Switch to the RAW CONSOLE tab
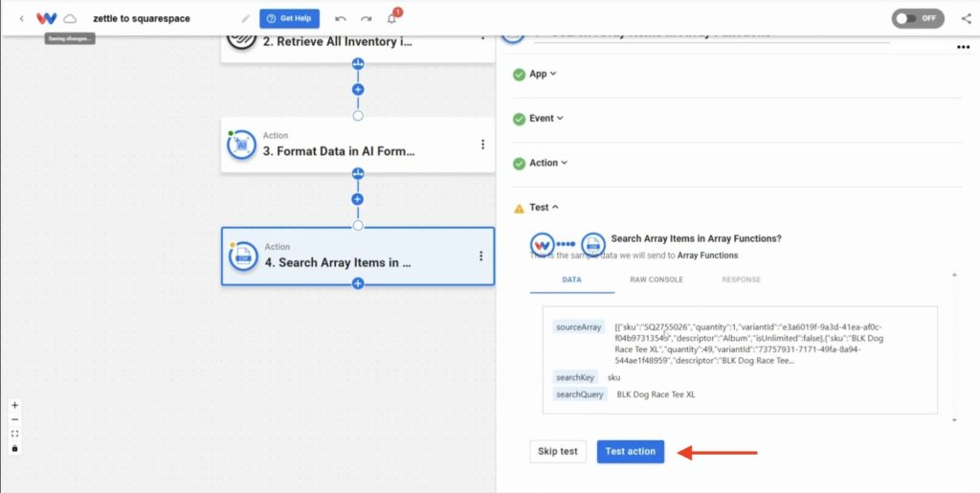The width and height of the screenshot is (980, 493). 657,280
